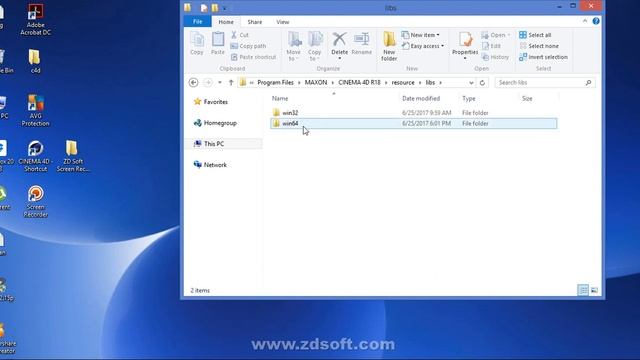The image size is (640, 360).
Task: Select Homegroup in the navigation pane
Action: pos(215,123)
